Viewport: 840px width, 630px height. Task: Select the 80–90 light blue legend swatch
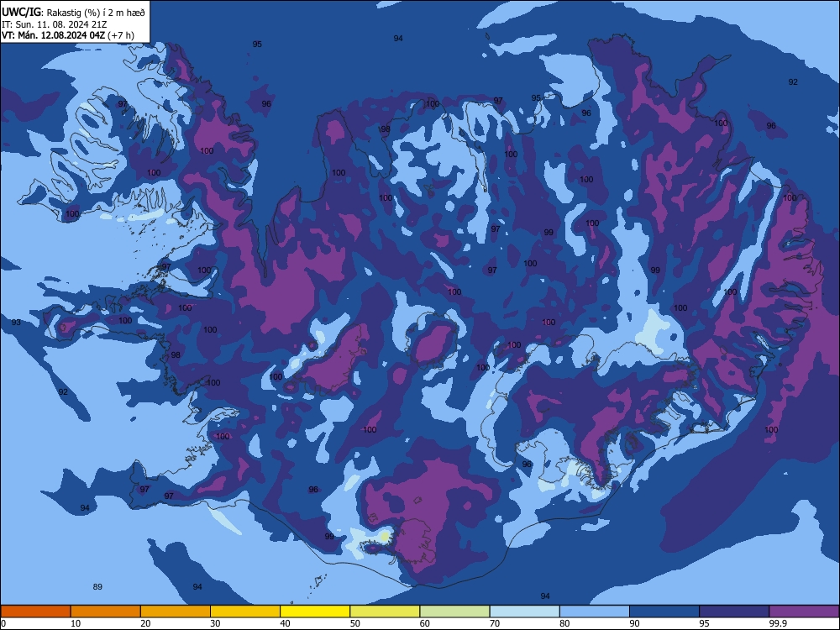[x=595, y=612]
